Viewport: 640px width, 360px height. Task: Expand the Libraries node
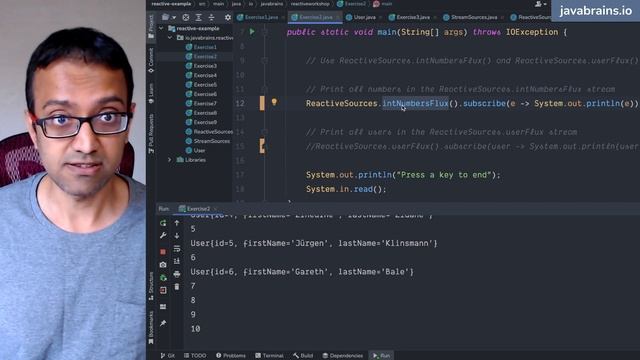click(x=170, y=160)
